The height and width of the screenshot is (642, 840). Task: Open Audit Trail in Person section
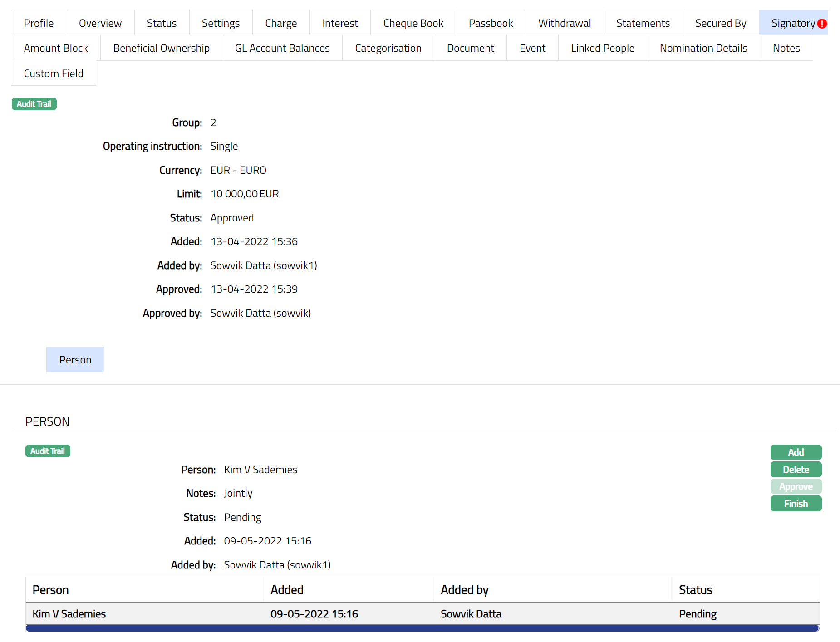[48, 451]
